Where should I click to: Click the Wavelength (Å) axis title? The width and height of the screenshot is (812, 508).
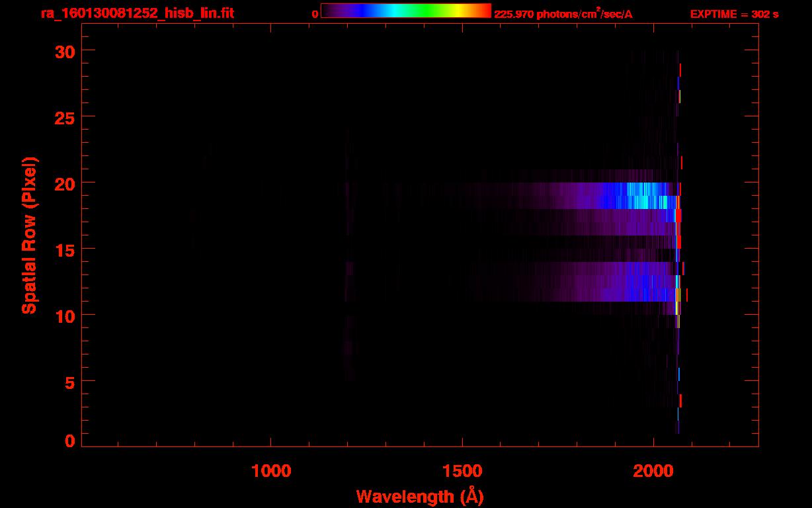420,496
